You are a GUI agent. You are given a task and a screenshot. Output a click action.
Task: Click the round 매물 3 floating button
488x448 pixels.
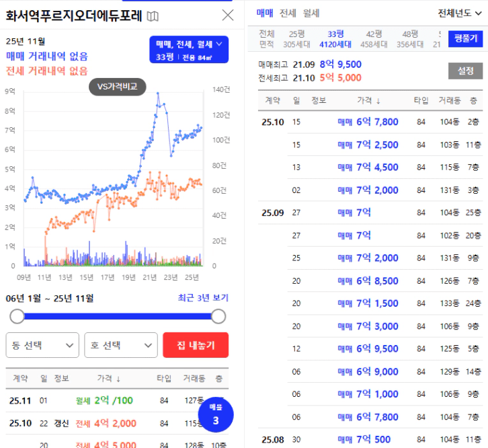[x=216, y=414]
